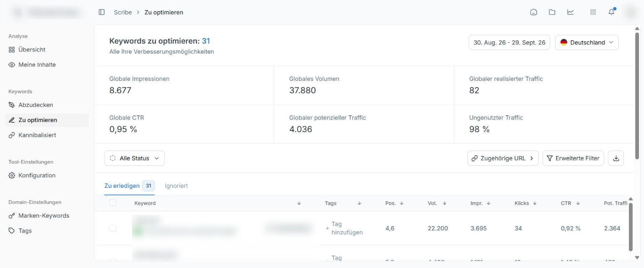This screenshot has height=268, width=644.
Task: Check the first keyword row checkbox
Action: (x=112, y=228)
